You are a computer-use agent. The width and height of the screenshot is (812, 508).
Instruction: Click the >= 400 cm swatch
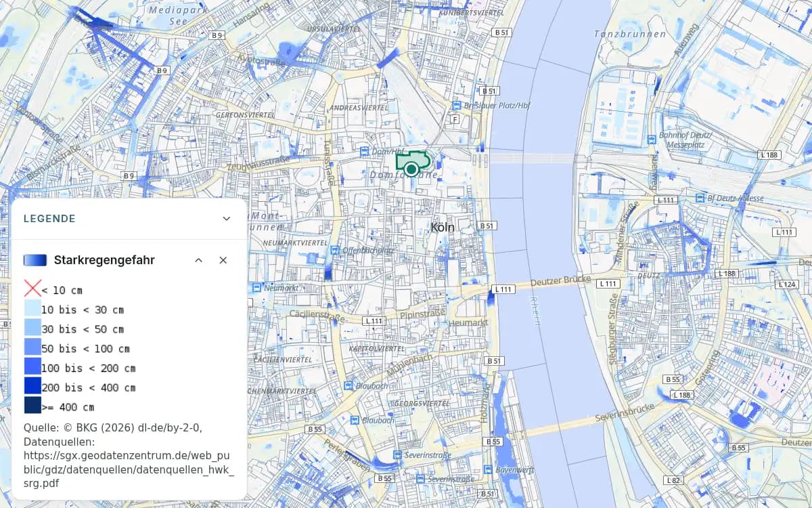pos(32,406)
